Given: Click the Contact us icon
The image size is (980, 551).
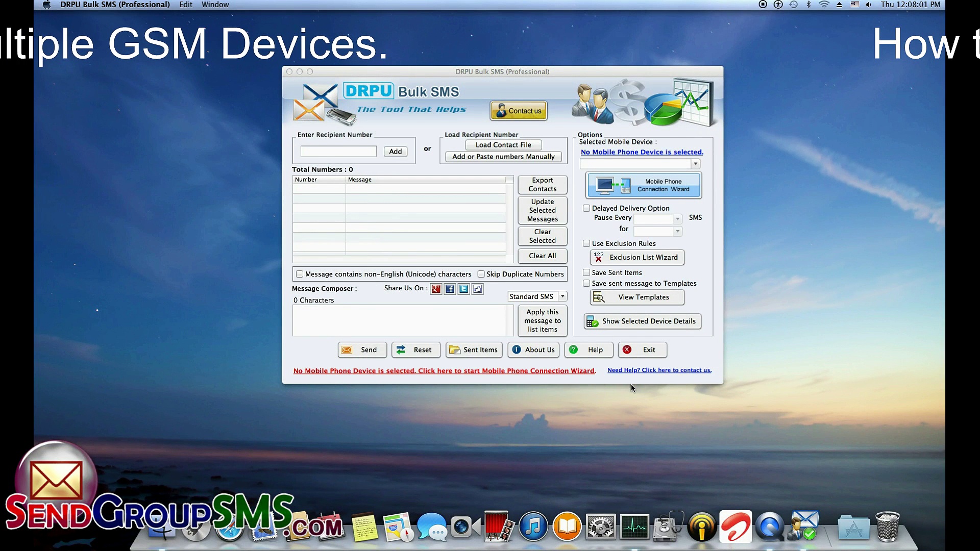Looking at the screenshot, I should tap(519, 110).
